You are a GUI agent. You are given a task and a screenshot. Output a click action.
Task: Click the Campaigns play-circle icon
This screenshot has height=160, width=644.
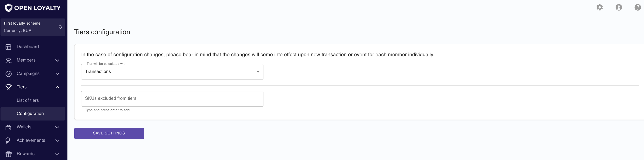[8, 74]
